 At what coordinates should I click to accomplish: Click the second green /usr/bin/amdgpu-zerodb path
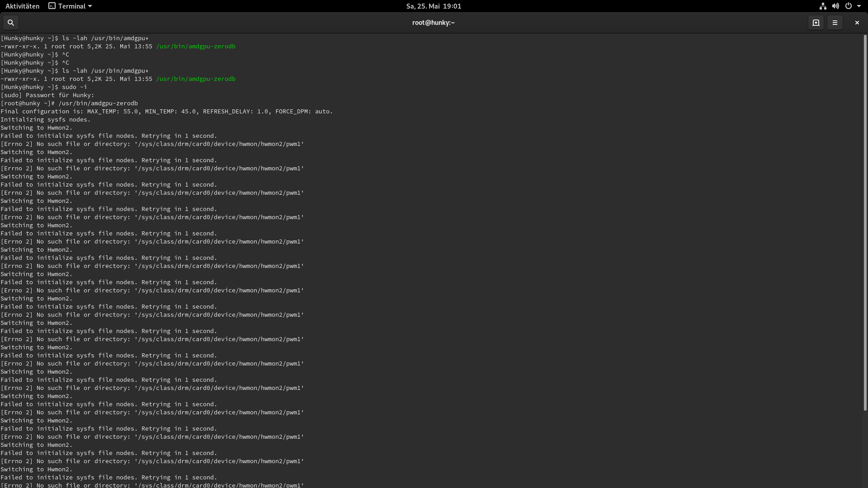click(196, 79)
